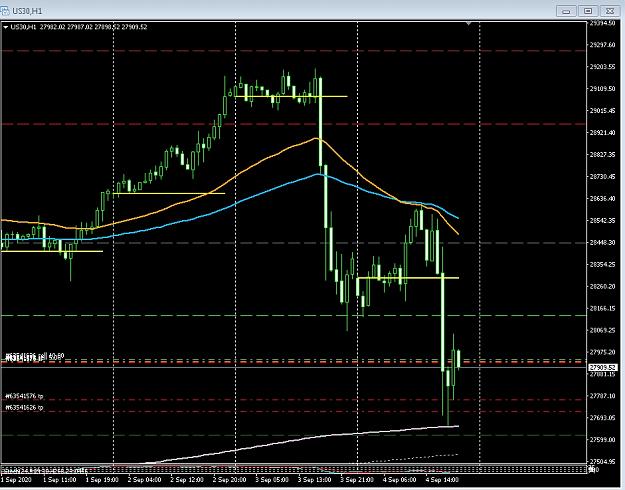Select the #63541626 tp order line label
The image size is (625, 490).
click(x=24, y=407)
